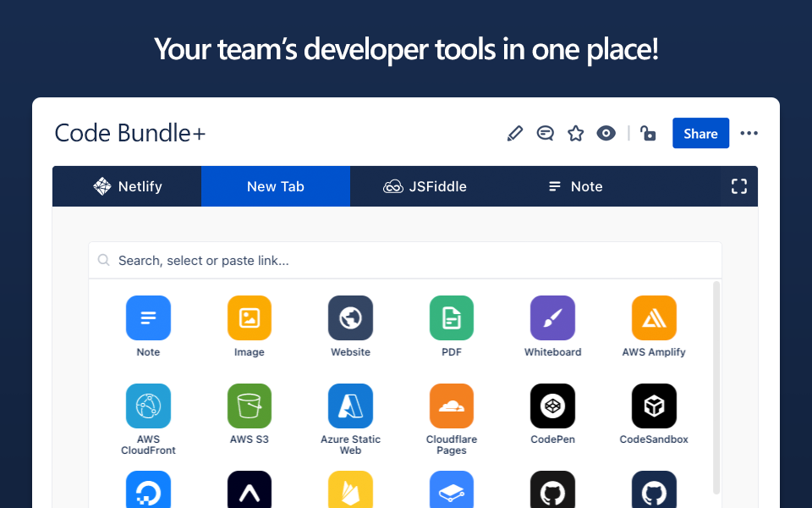Switch to the JSFiddle tab
812x508 pixels.
tap(425, 186)
